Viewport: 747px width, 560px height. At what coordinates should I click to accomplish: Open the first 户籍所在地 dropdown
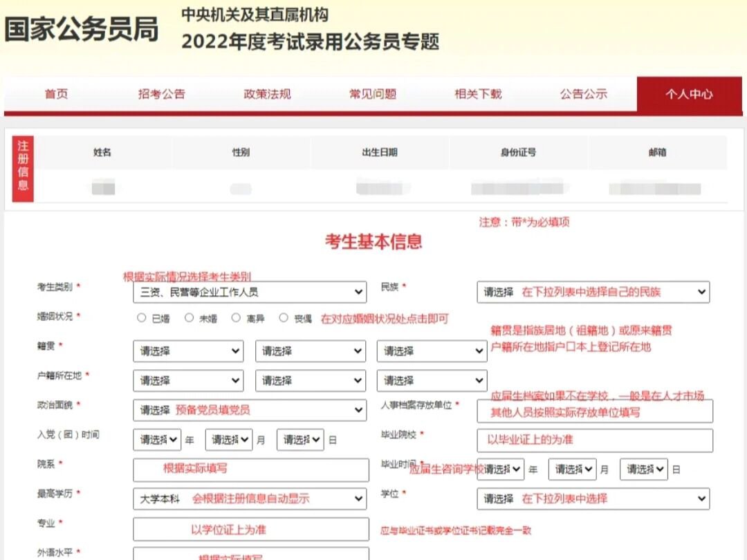[x=188, y=380]
